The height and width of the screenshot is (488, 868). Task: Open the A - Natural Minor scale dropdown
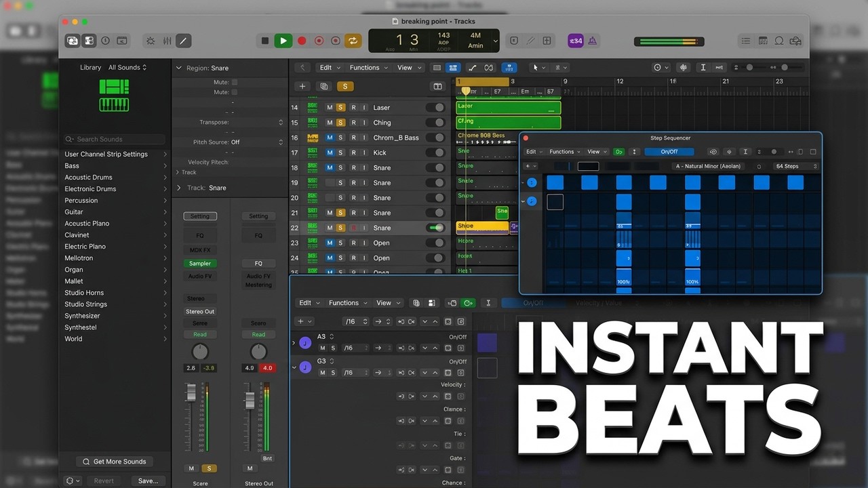pos(708,166)
